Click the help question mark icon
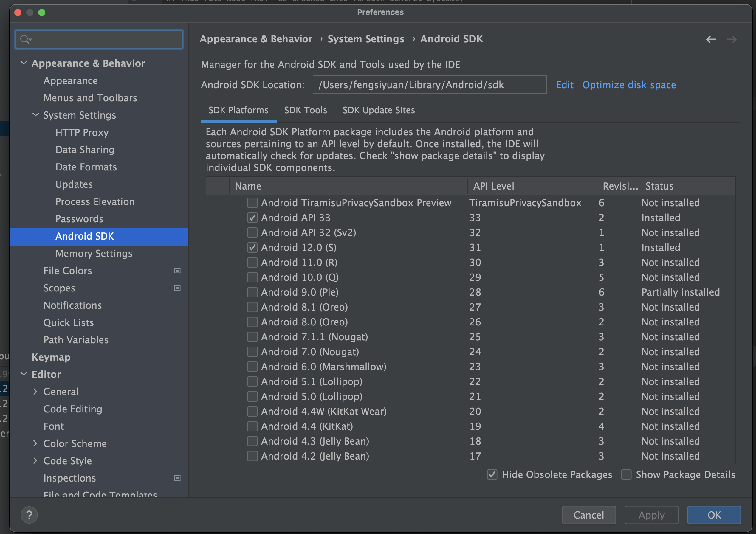 coord(29,515)
